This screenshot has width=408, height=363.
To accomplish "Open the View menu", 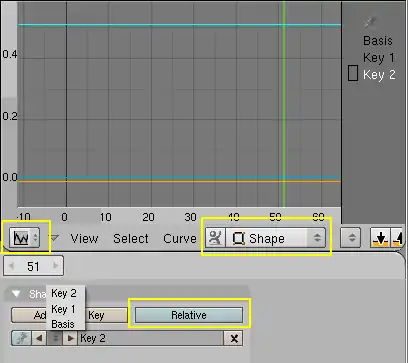I will pyautogui.click(x=84, y=239).
